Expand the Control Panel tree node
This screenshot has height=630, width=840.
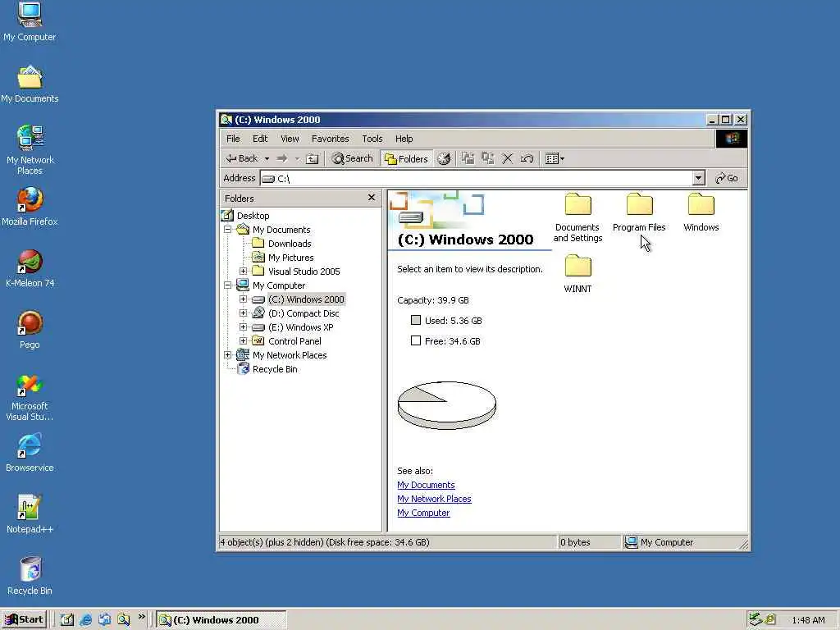tap(243, 340)
